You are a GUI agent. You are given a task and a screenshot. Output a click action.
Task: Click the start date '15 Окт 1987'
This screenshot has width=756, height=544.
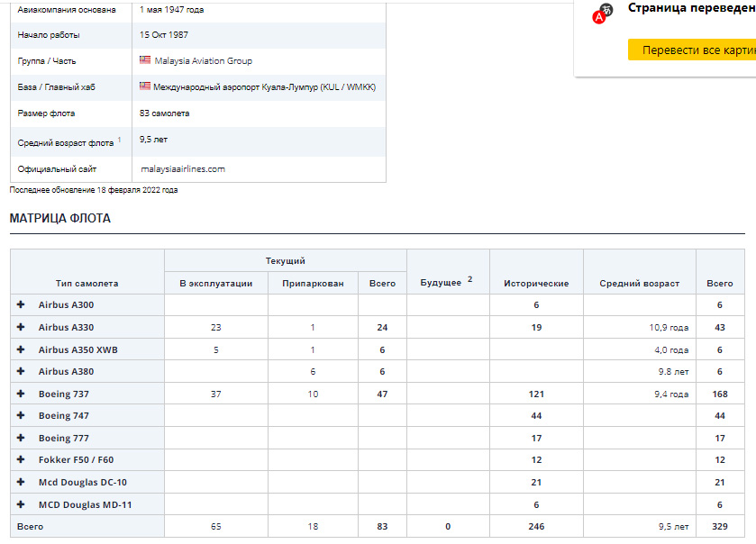(x=164, y=35)
